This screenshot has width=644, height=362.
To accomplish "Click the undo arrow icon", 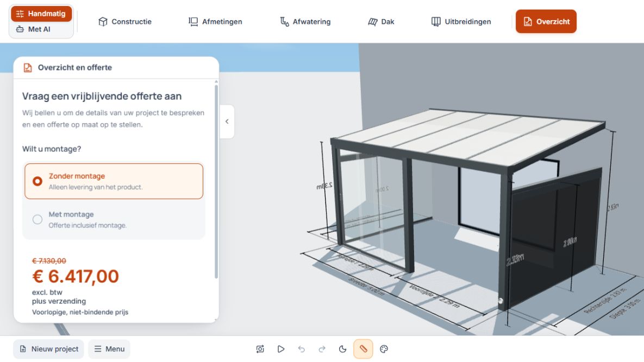I will point(302,349).
